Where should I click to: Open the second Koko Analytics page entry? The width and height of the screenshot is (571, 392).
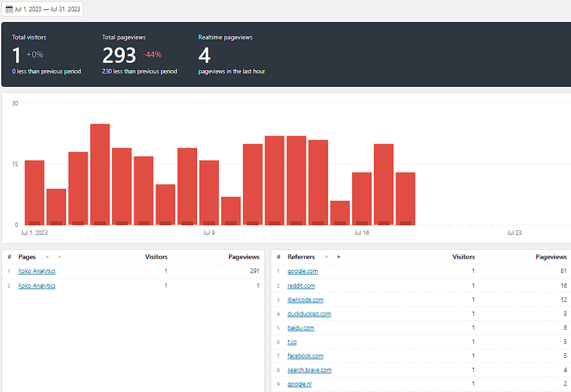coord(36,285)
